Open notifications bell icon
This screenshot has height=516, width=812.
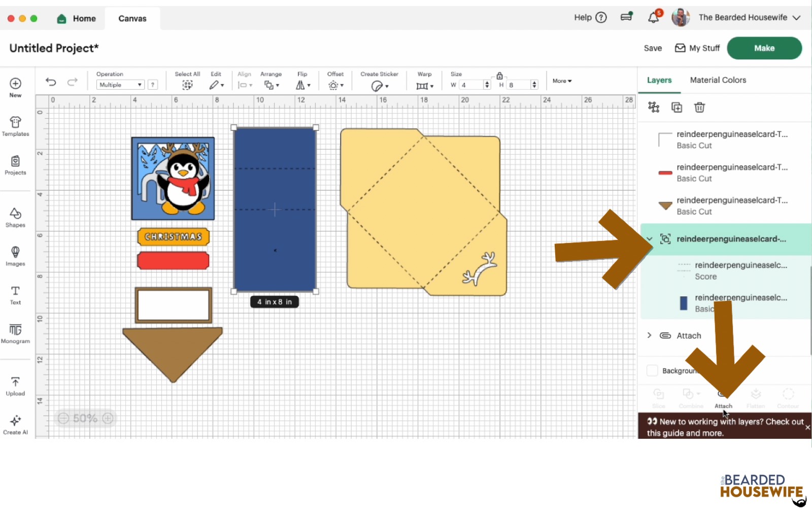(654, 18)
